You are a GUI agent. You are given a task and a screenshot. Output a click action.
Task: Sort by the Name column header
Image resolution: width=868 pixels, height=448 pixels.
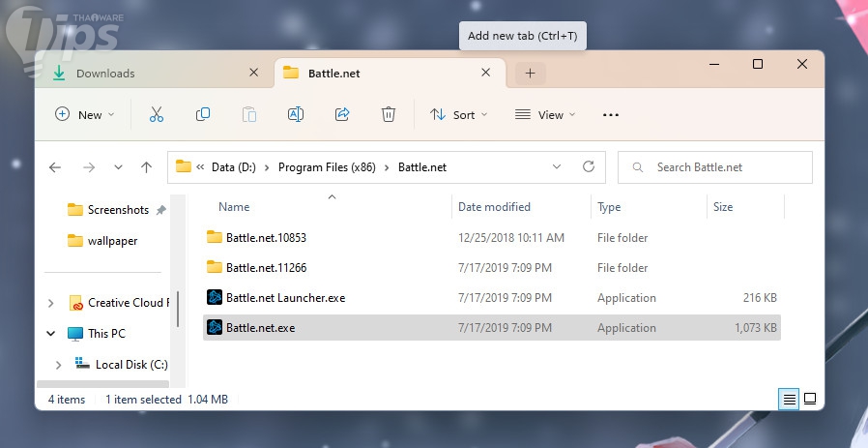tap(234, 207)
